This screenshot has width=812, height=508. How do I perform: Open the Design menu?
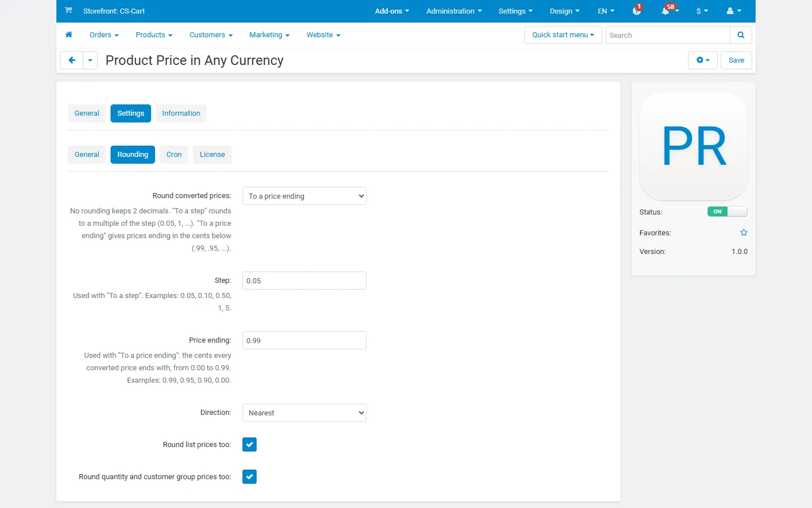[564, 11]
